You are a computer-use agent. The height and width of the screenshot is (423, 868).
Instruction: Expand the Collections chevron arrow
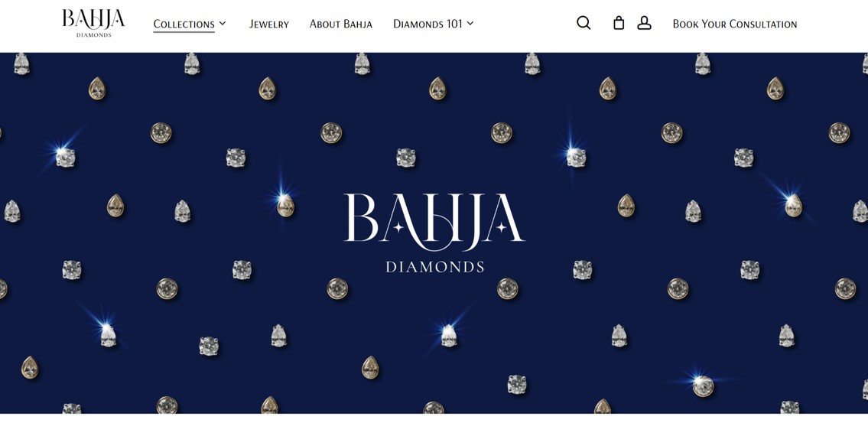click(223, 23)
